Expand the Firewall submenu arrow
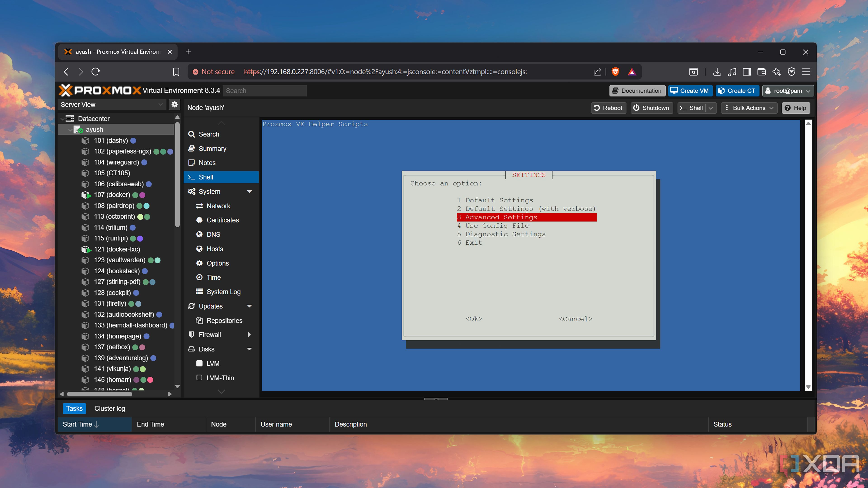868x488 pixels. 249,334
